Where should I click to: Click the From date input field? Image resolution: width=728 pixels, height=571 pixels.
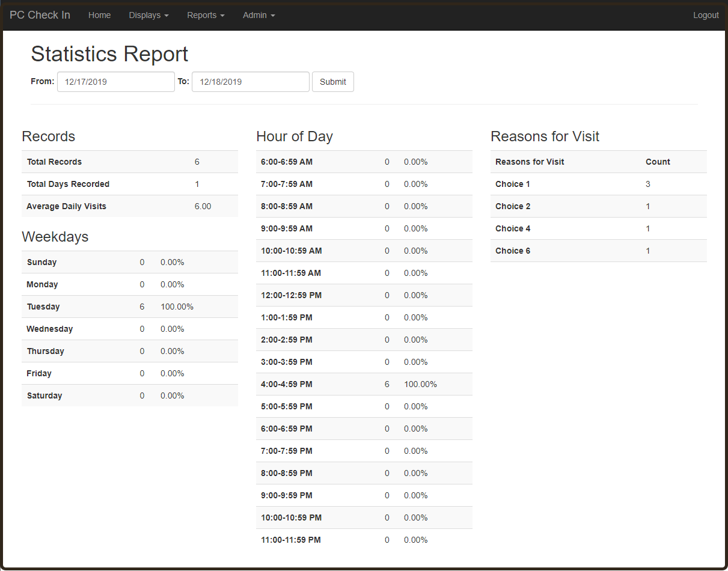pyautogui.click(x=115, y=82)
